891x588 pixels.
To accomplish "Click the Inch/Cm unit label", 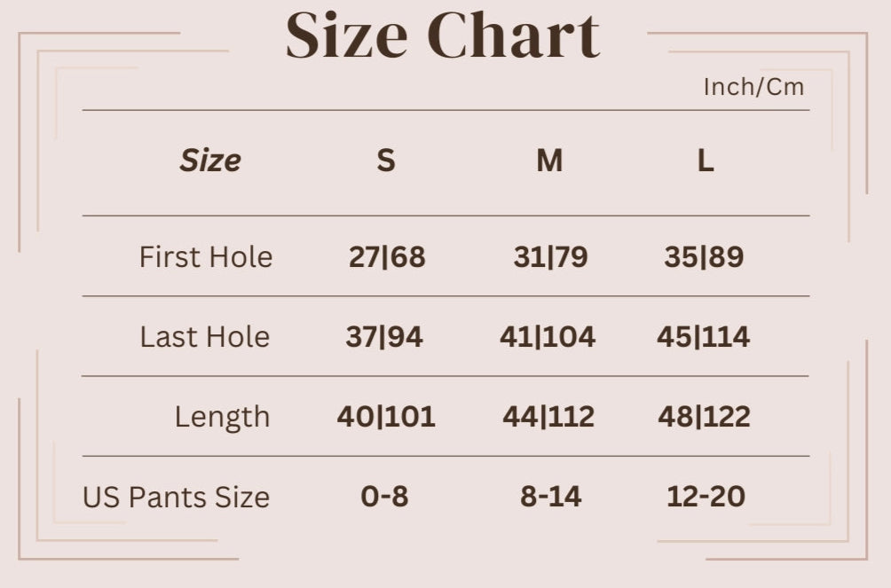I will 753,87.
